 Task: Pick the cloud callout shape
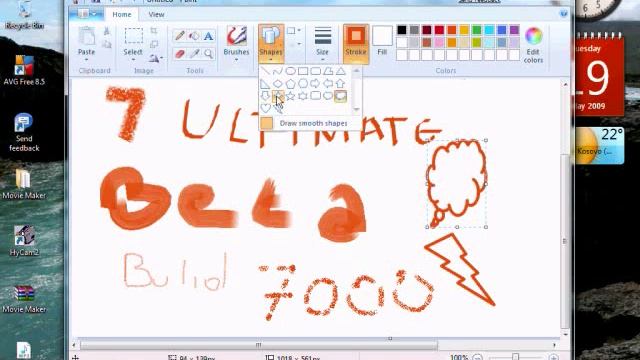(340, 96)
